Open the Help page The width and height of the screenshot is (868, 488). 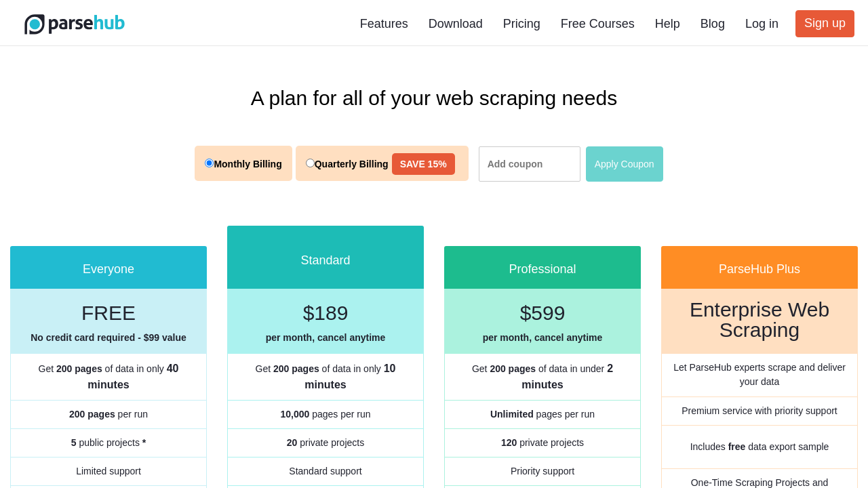click(x=667, y=24)
